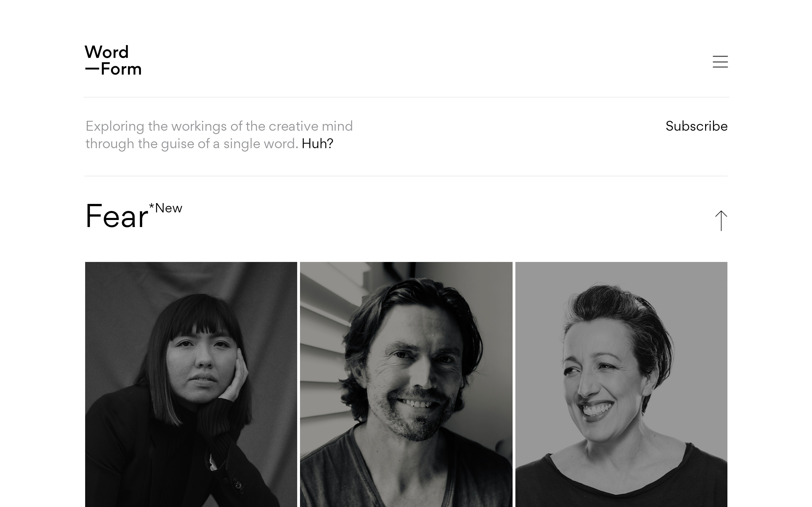Screen dimensions: 812x507
Task: Click the phrase "creative mind" in tagline
Action: (x=310, y=126)
